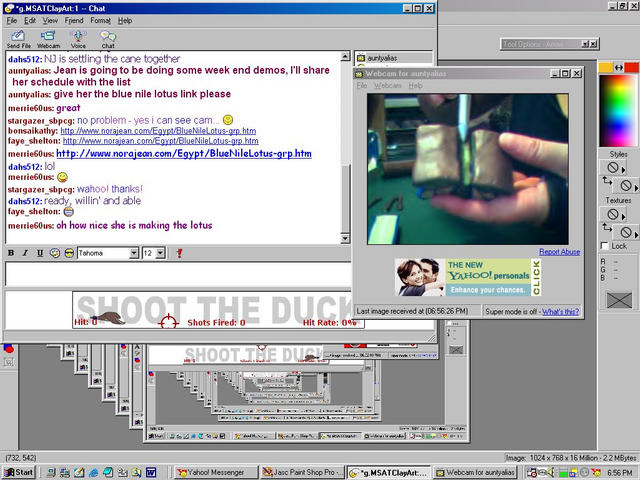Viewport: 640px width, 480px height.
Task: Click the webcam window title bar icon
Action: point(359,74)
